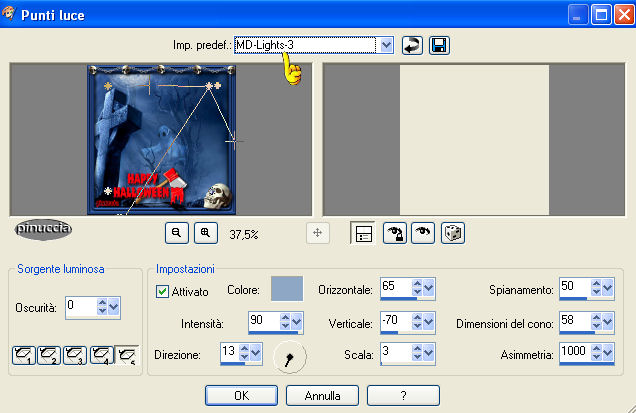The height and width of the screenshot is (413, 636).
Task: Click the Direzione spinner arrows
Action: coord(244,353)
